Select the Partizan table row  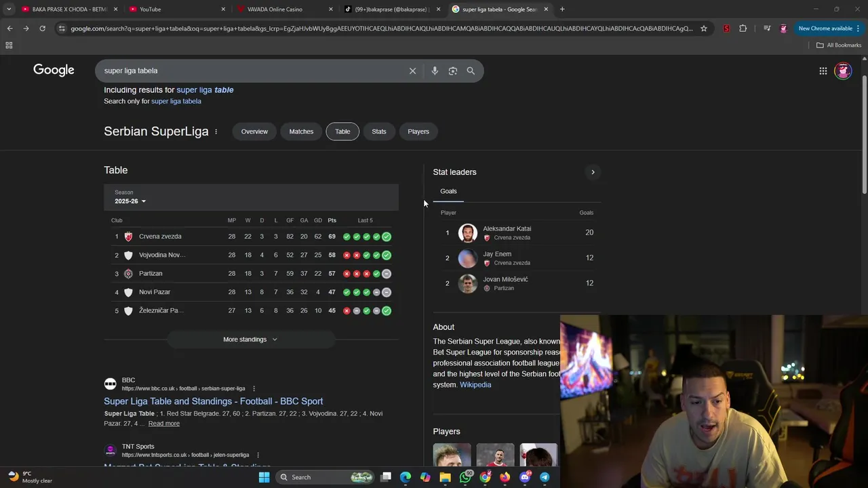point(252,274)
